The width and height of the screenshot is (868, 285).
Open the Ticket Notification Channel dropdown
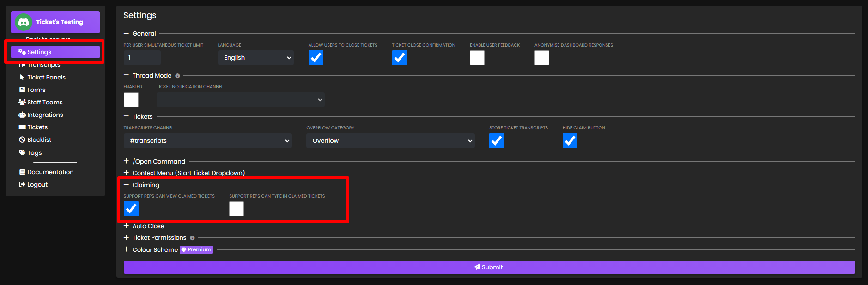[x=241, y=100]
